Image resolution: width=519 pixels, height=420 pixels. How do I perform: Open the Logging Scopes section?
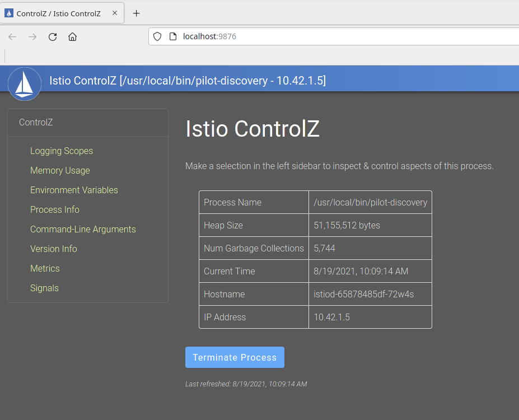pos(62,151)
